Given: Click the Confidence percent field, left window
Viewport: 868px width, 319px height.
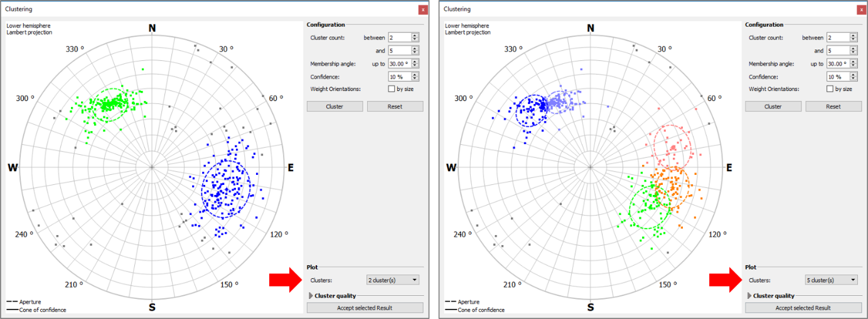Looking at the screenshot, I should pos(403,76).
